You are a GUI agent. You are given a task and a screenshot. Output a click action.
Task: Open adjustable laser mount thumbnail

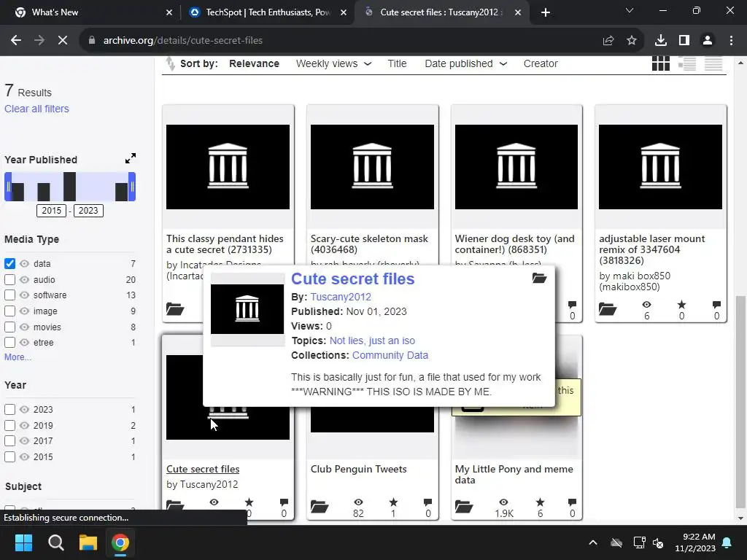(x=660, y=167)
